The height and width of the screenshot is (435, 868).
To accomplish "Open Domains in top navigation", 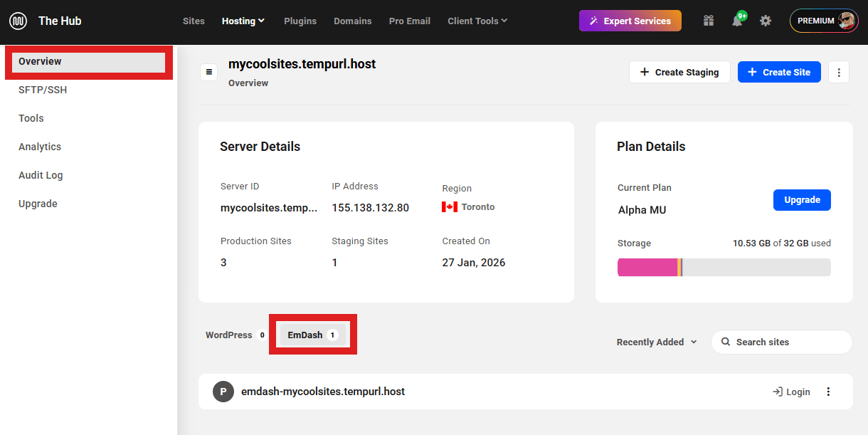I will coord(353,21).
